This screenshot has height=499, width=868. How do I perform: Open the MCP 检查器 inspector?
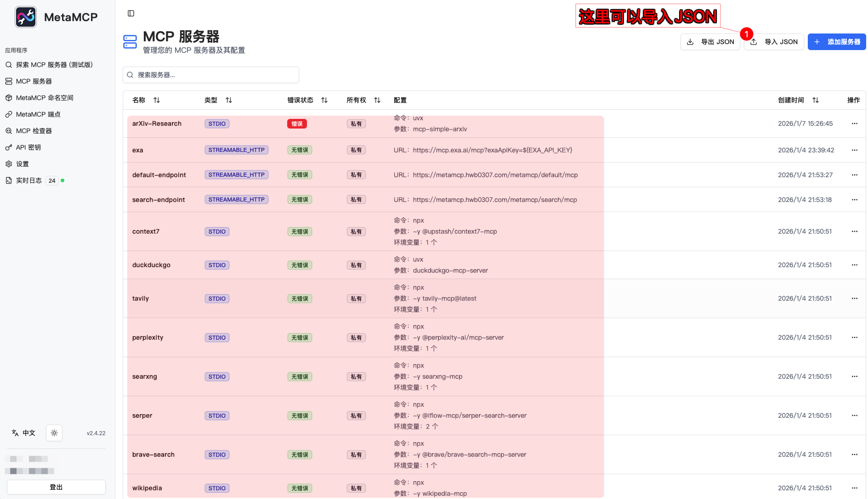[34, 131]
